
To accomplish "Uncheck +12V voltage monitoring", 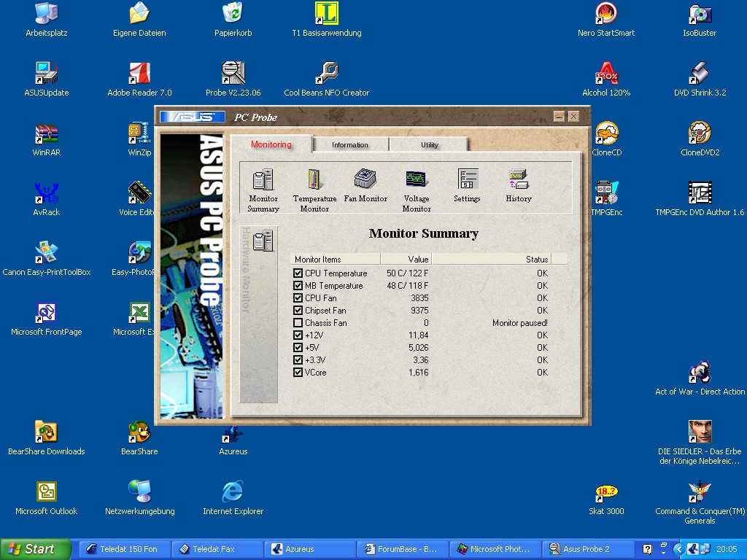I will point(298,335).
